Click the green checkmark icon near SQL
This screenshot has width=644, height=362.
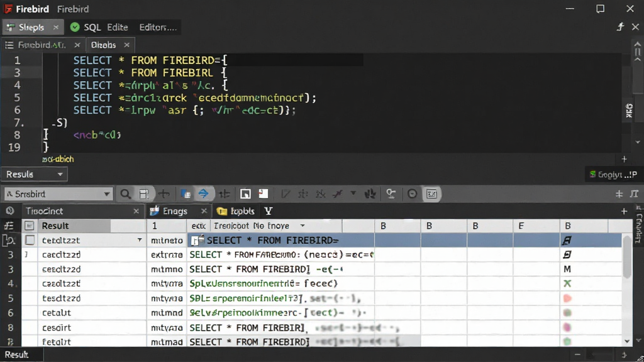[x=75, y=27]
